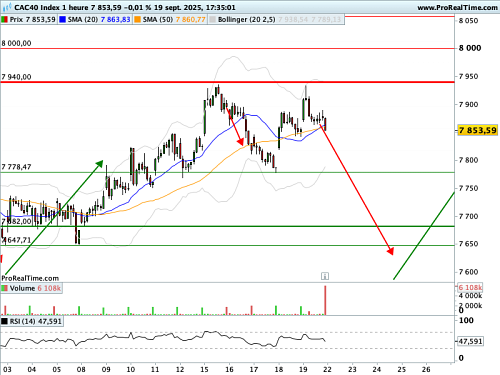Click the 7 750 price axis label
The width and height of the screenshot is (500, 375).
tap(468, 188)
